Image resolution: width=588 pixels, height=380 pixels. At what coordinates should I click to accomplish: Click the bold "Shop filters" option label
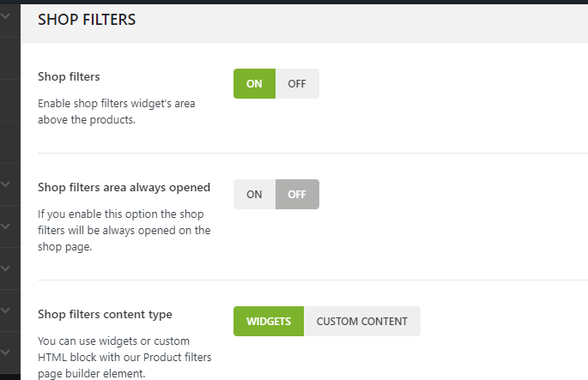(69, 76)
